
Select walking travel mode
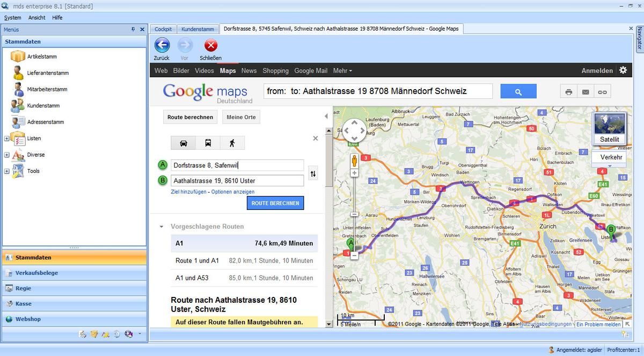point(232,143)
